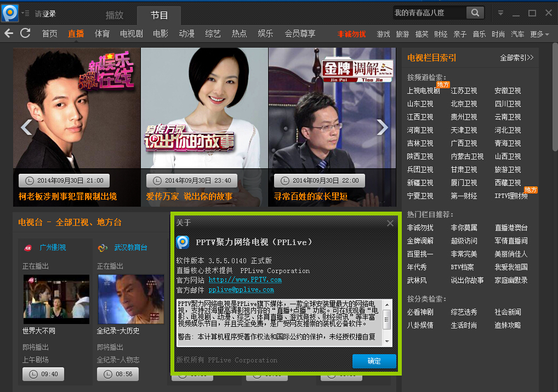Open the 会员尊享 navigation item
This screenshot has height=392, width=558.
(300, 34)
